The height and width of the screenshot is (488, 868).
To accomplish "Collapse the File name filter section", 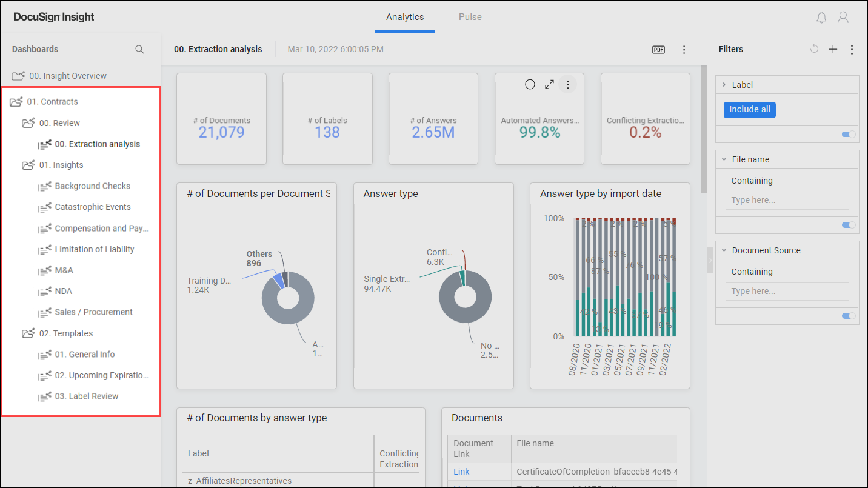I will 724,159.
